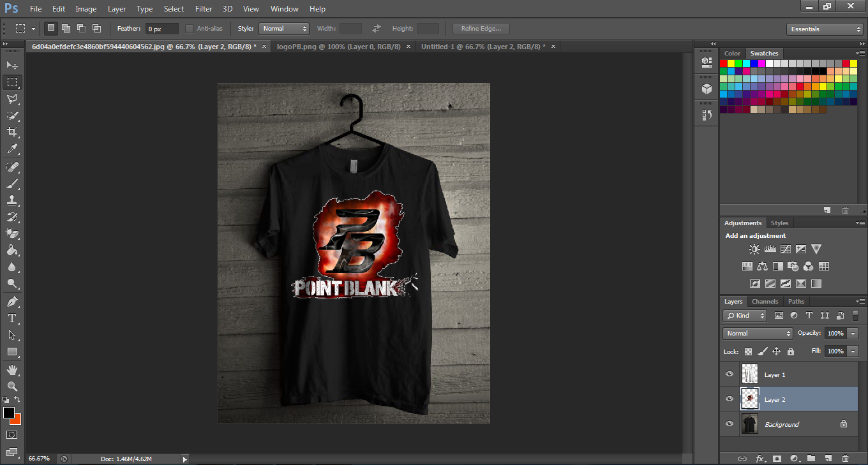
Task: Open the Essentials workspace dropdown
Action: pos(825,29)
